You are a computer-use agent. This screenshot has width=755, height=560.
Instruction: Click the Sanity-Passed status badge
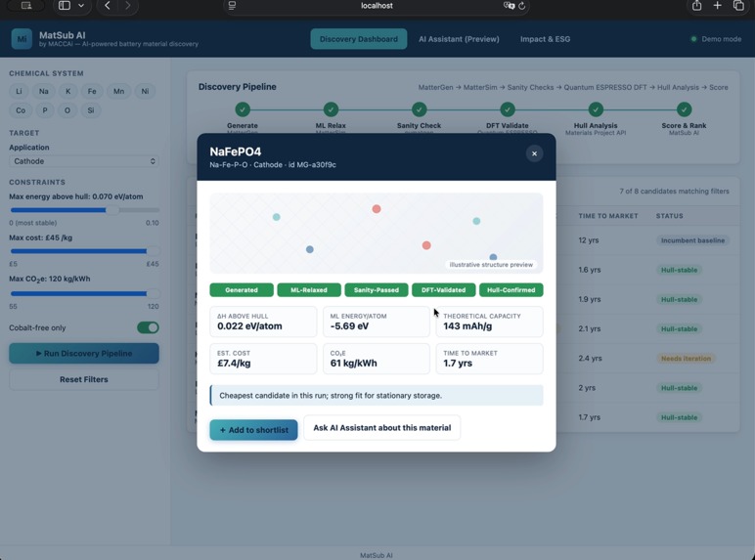click(377, 290)
